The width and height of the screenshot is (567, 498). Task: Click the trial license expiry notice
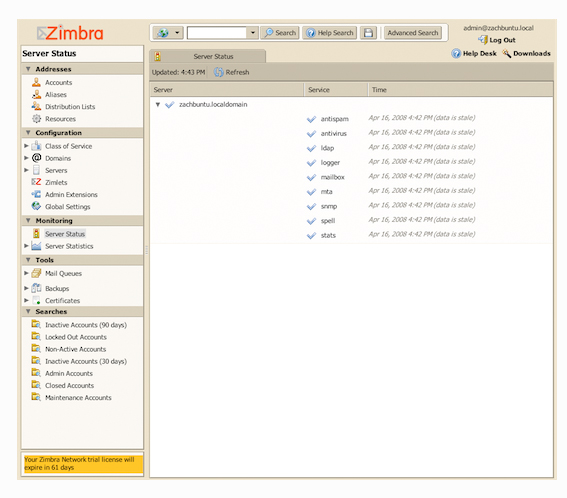pos(83,464)
